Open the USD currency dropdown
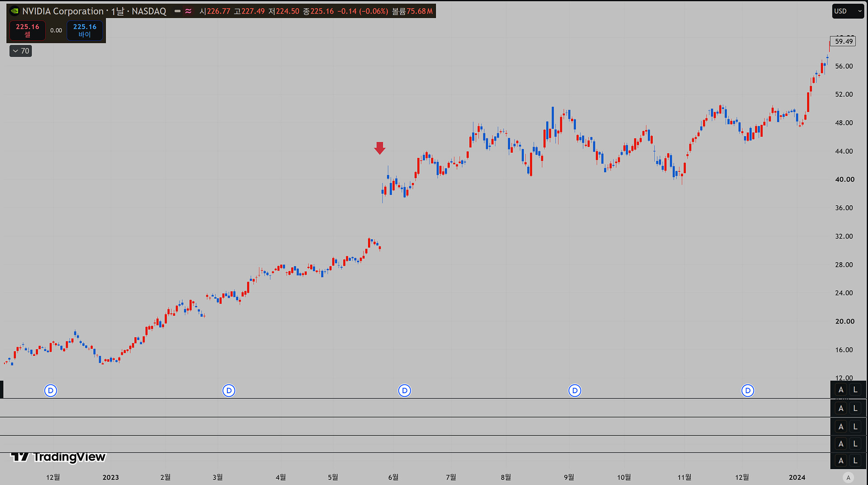Viewport: 868px width, 485px height. [x=848, y=11]
